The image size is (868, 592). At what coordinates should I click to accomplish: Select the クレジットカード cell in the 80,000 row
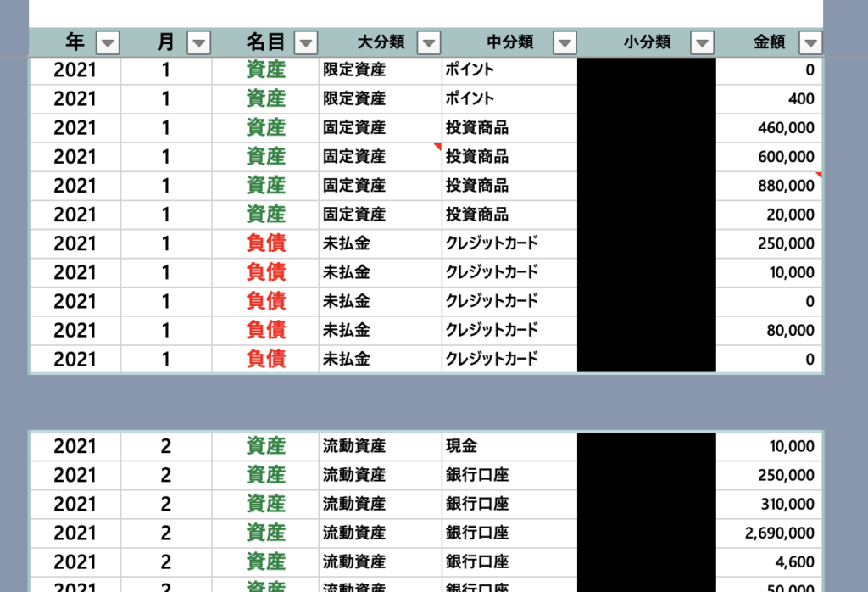tap(509, 330)
